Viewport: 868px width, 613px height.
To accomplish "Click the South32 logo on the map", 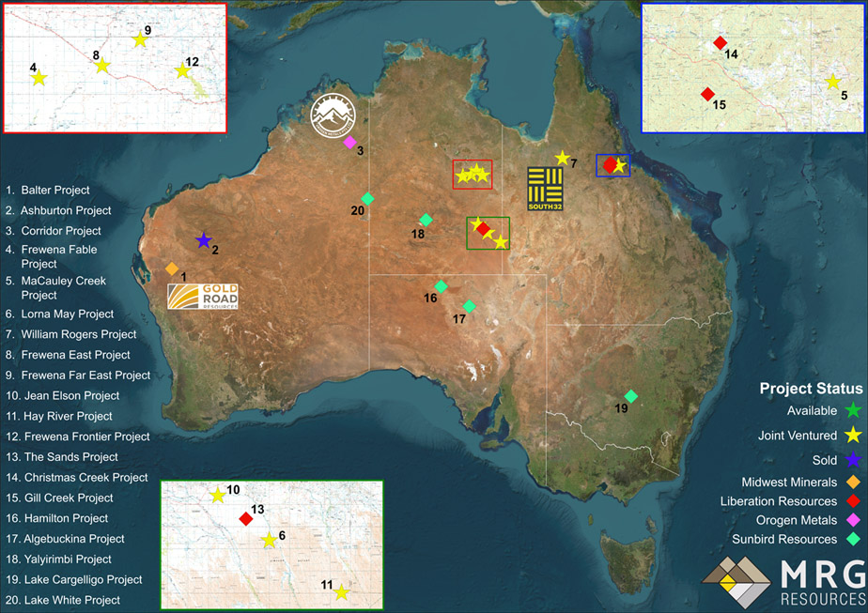I will coord(545,188).
